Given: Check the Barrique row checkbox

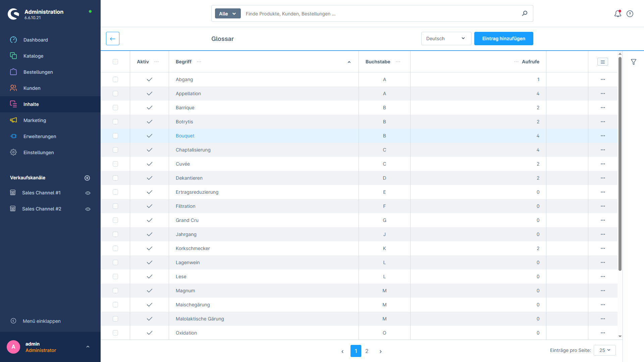Looking at the screenshot, I should tap(115, 108).
